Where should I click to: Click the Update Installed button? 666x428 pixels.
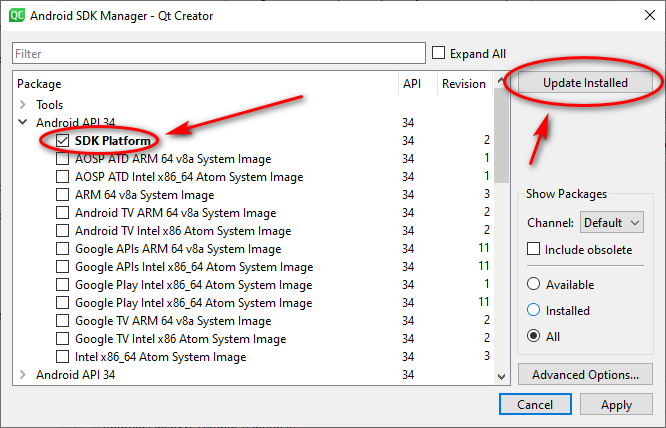[585, 83]
